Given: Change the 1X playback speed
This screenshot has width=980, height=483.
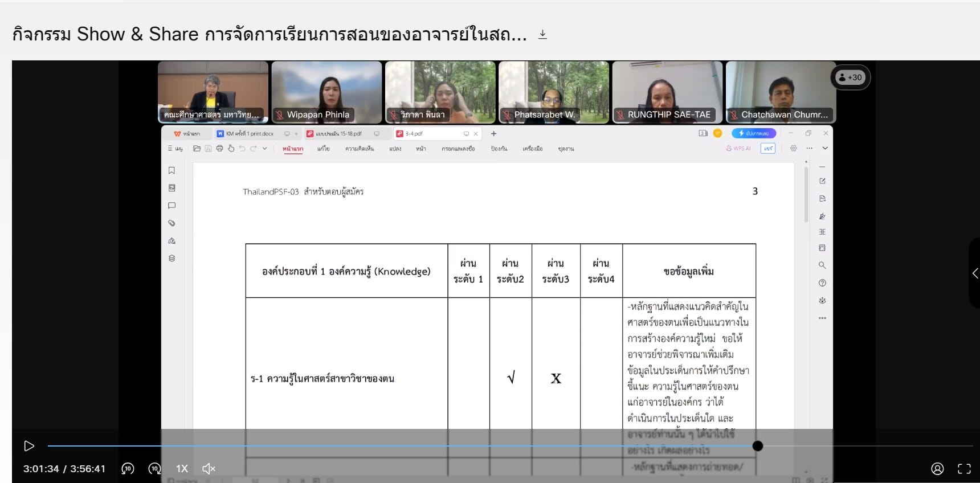Looking at the screenshot, I should pyautogui.click(x=182, y=469).
